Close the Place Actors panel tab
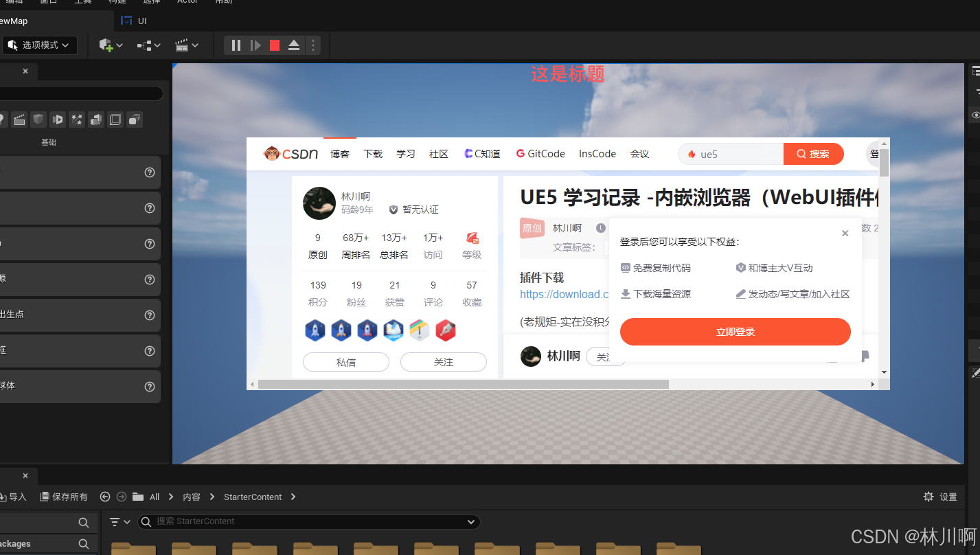 25,71
